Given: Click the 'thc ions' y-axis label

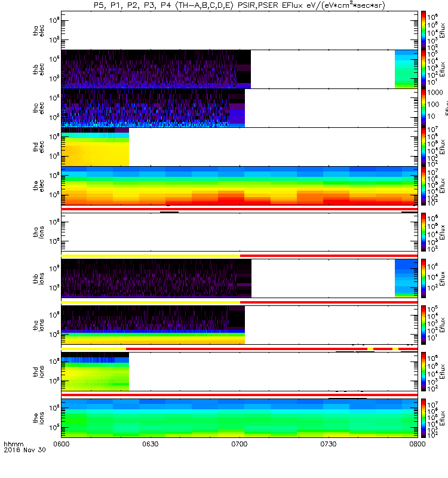Looking at the screenshot, I should (x=38, y=325).
